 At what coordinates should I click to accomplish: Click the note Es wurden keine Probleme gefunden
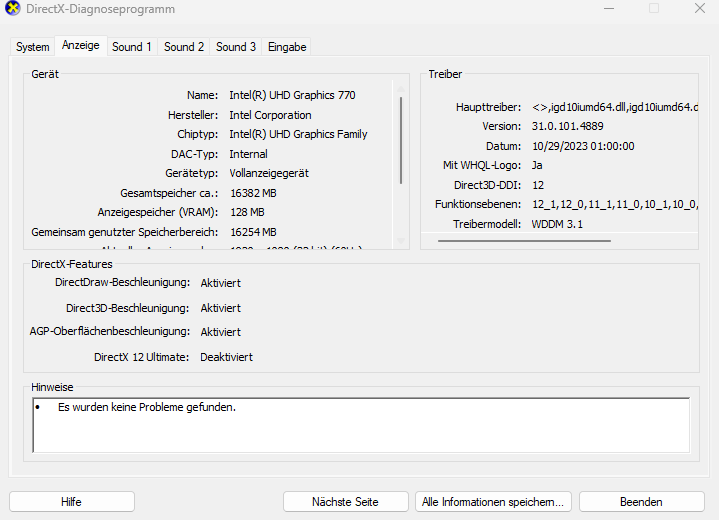147,407
